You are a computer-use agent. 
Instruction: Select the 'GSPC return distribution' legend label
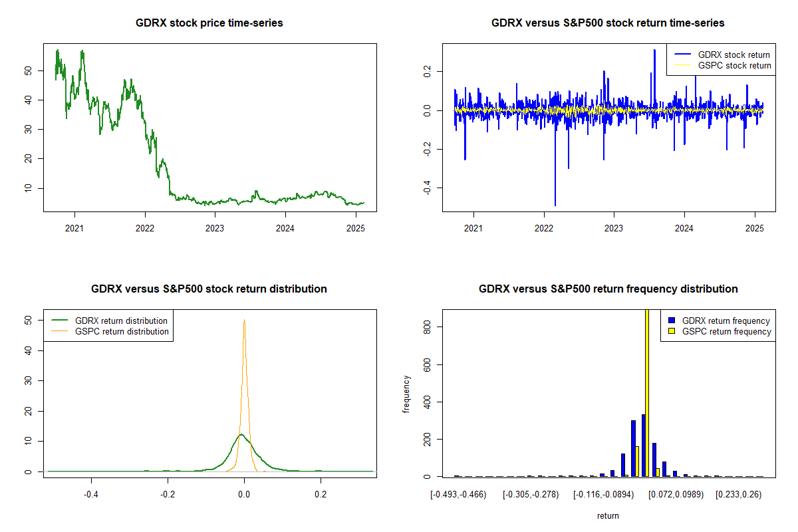[x=122, y=331]
